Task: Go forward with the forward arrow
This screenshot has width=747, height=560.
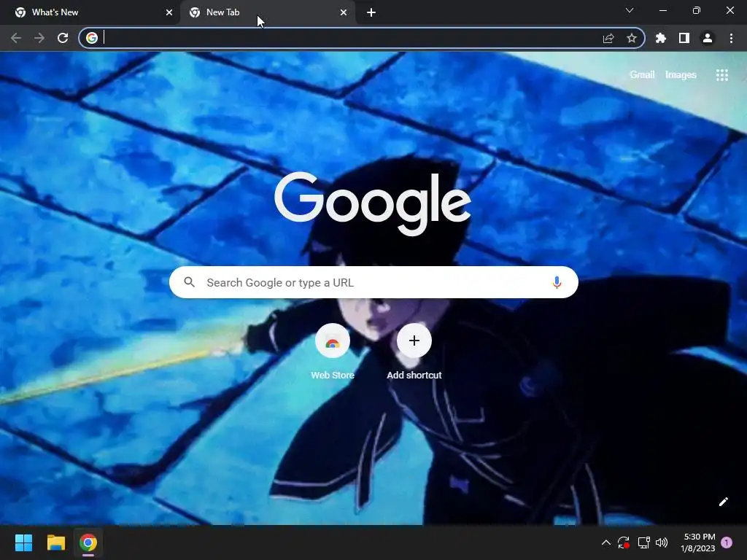Action: pyautogui.click(x=39, y=38)
